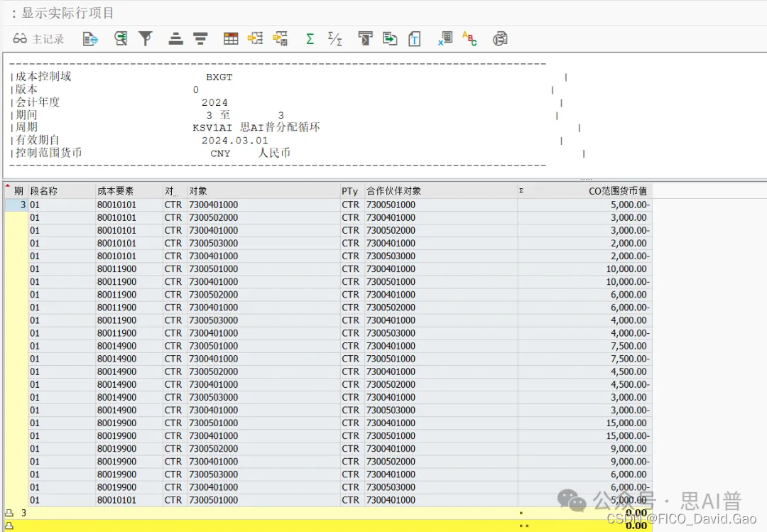Image resolution: width=767 pixels, height=532 pixels.
Task: Click the subtotals (Σ/Σ) icon
Action: pos(334,38)
